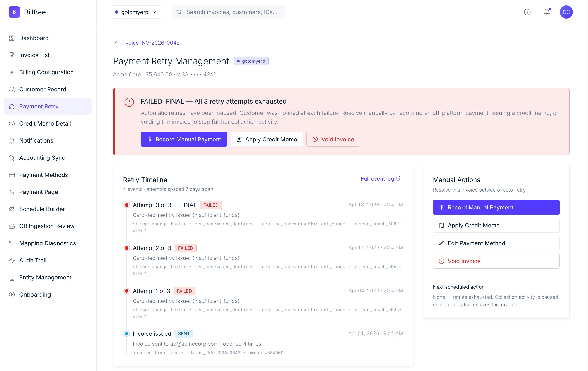Apply Credit Memo in alert banner
Screen dimensions: 588x371
tap(267, 139)
